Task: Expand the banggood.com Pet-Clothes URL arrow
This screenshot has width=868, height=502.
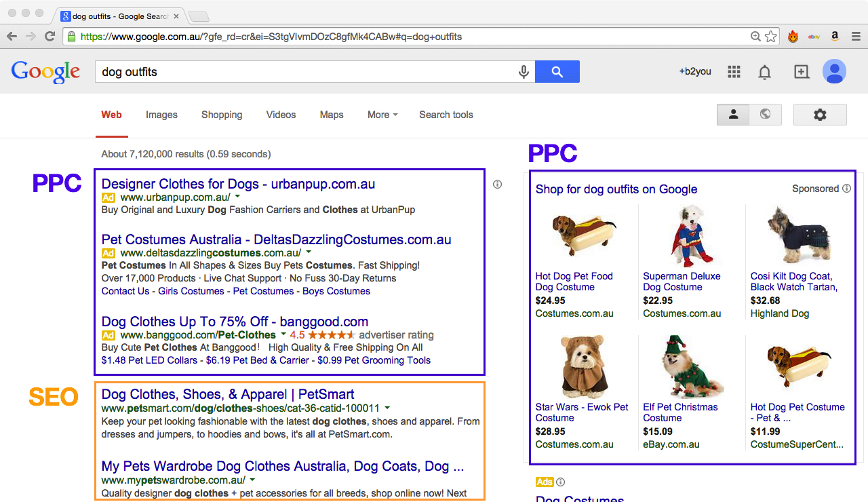Action: click(283, 334)
